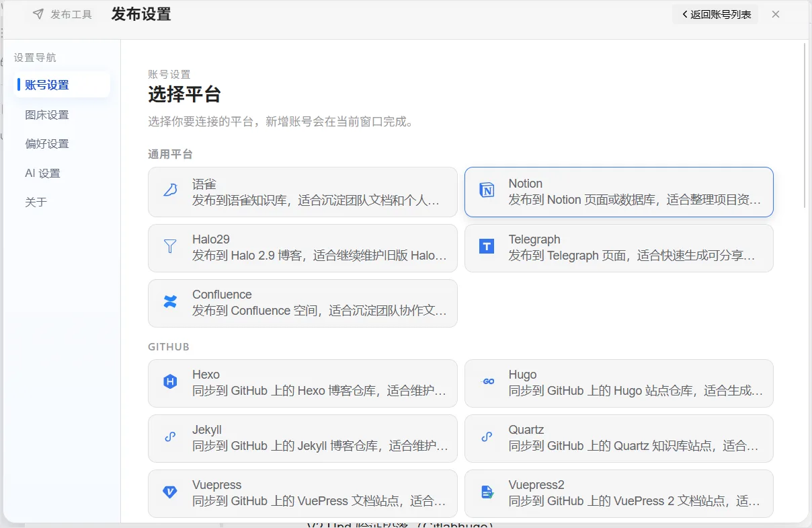
Task: Click the 语雀 bird icon
Action: pos(170,191)
